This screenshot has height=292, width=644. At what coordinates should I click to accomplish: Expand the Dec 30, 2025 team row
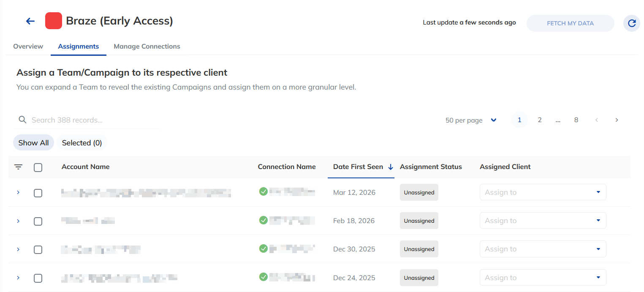point(18,249)
